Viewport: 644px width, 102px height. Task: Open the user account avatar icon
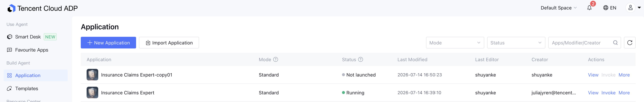point(630,8)
